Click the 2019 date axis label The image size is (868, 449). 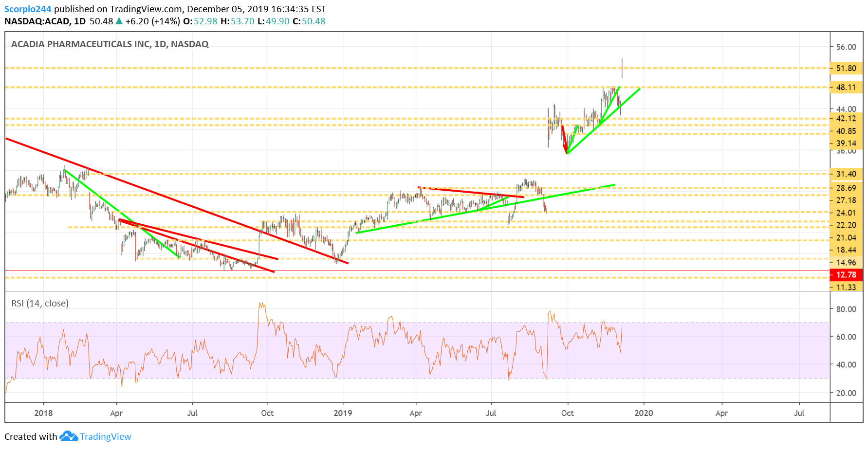coord(343,413)
